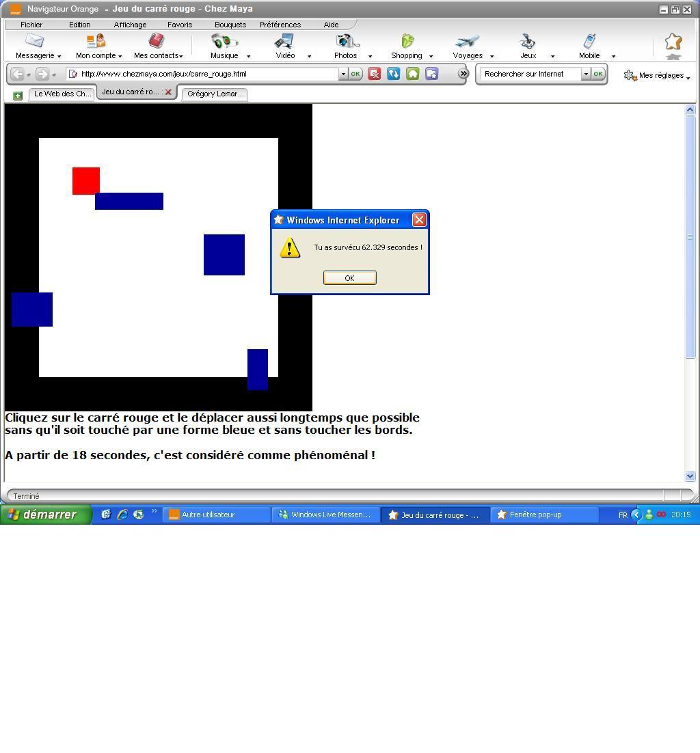Open the Back button history dropdown arrow
Screen dimensions: 700x753
[x=29, y=75]
